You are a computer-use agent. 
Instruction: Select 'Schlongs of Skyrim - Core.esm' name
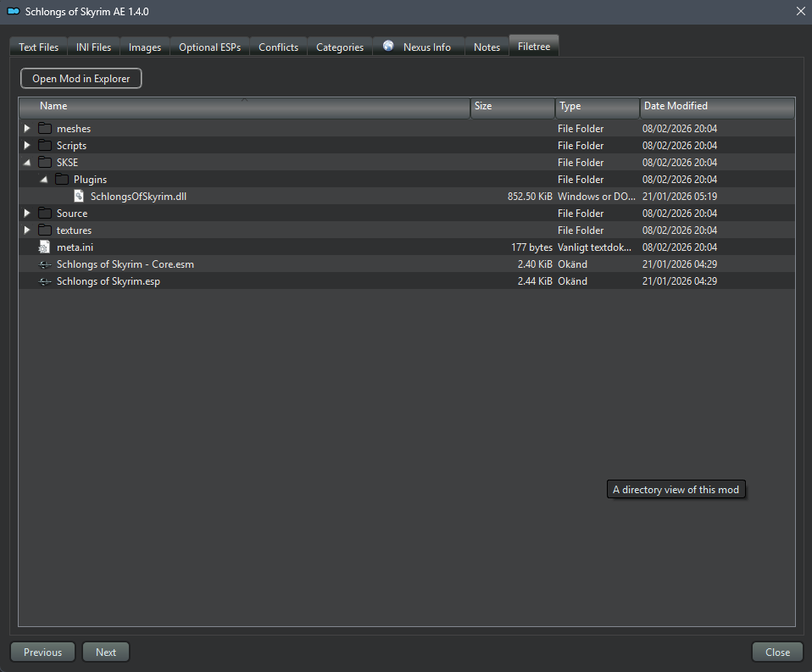pos(125,264)
